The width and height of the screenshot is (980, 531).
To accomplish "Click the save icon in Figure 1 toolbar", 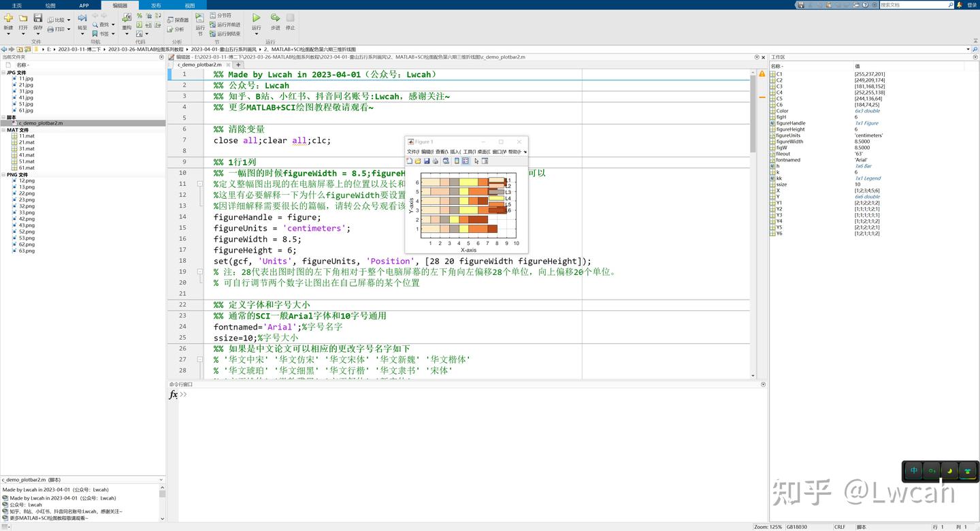I will [427, 161].
